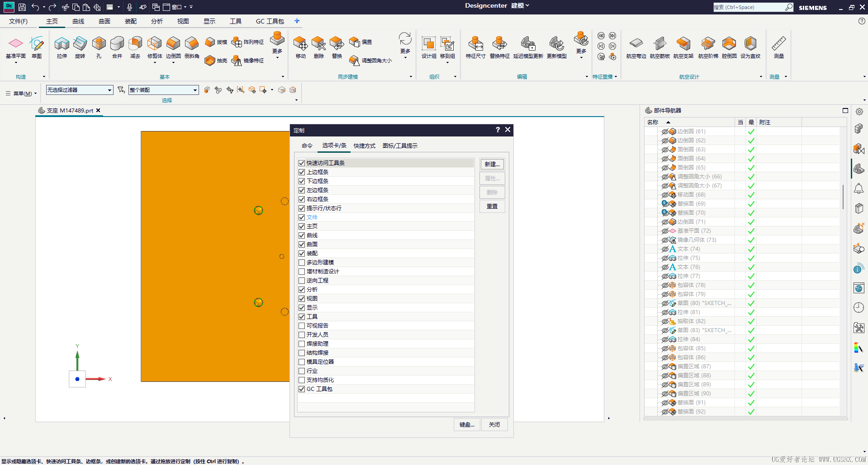Click the 草图 sketch icon
Screen dimensions: 868x465
coord(37,47)
